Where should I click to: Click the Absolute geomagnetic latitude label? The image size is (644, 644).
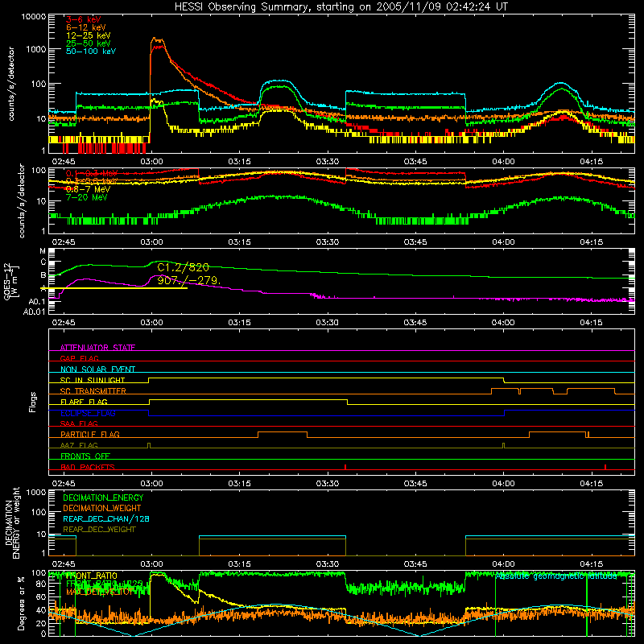[x=556, y=576]
